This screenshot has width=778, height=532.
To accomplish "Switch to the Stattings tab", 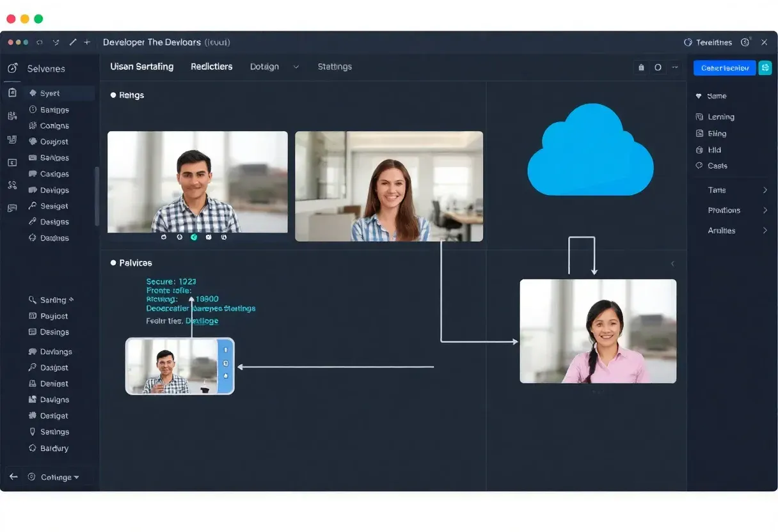I will pos(335,66).
